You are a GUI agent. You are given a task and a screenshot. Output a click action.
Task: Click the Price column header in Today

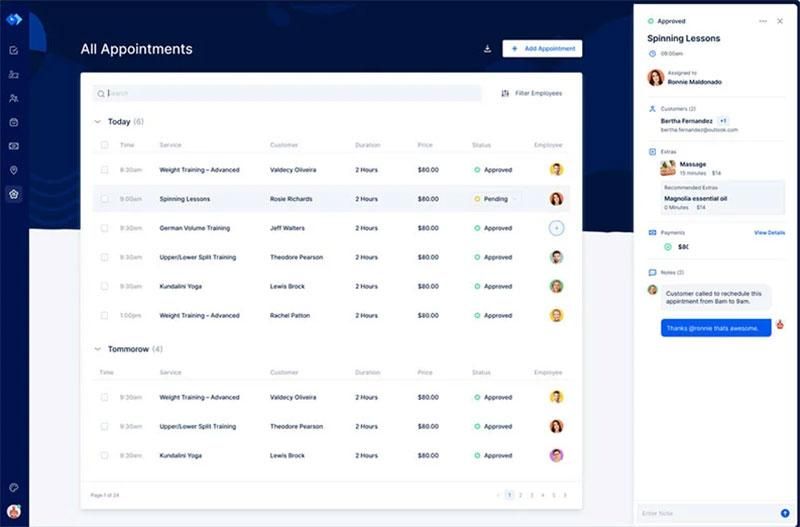[424, 145]
